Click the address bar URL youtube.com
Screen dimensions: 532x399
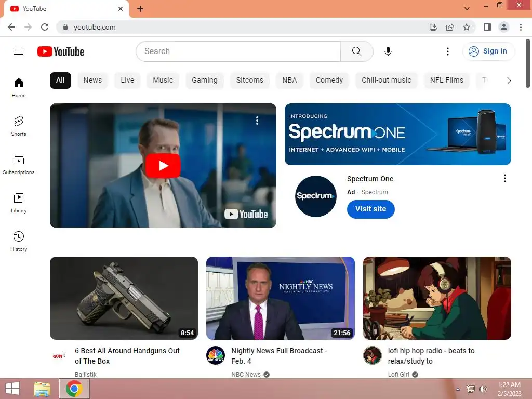tap(95, 27)
